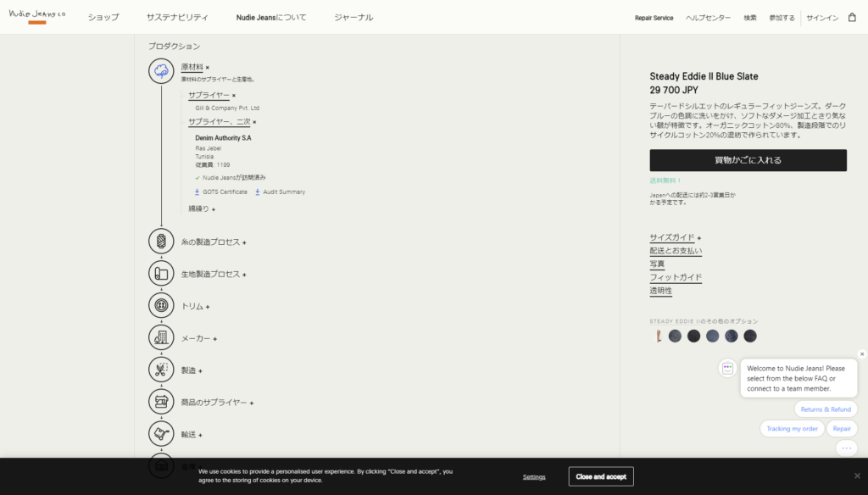Expand the 綿繰り section

202,209
